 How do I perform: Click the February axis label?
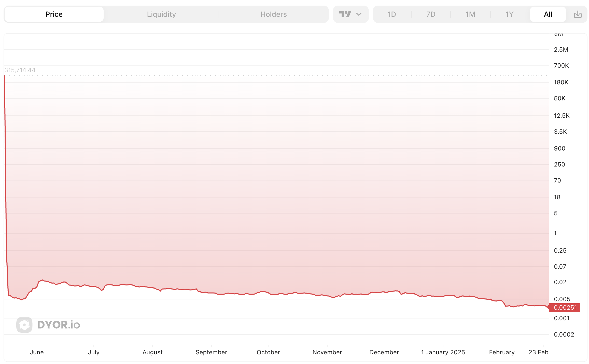[x=502, y=352]
